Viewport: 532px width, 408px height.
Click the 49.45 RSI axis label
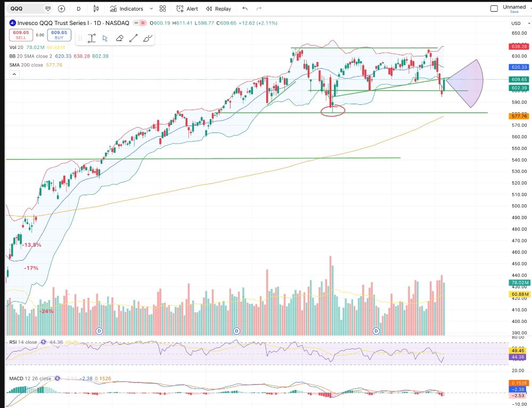(518, 351)
